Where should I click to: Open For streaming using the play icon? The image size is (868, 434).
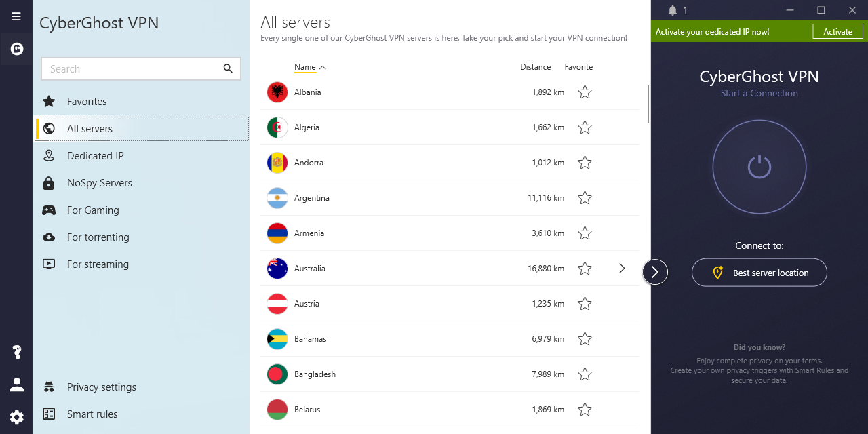point(48,264)
